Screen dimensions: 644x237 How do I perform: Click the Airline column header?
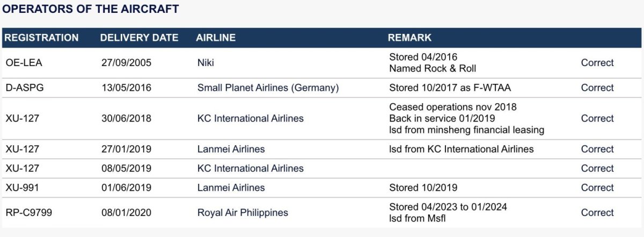(216, 38)
